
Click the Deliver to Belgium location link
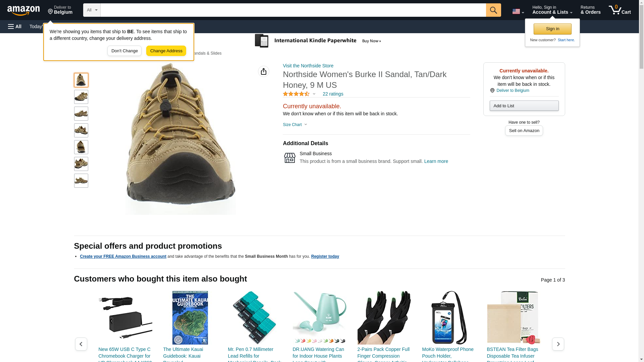point(513,90)
